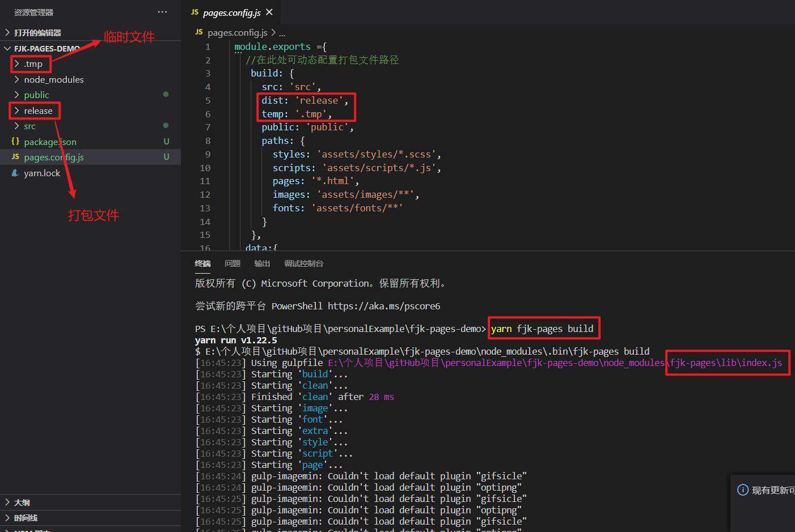The width and height of the screenshot is (795, 532).
Task: Click the JS icon in the breadcrumb
Action: pos(198,32)
